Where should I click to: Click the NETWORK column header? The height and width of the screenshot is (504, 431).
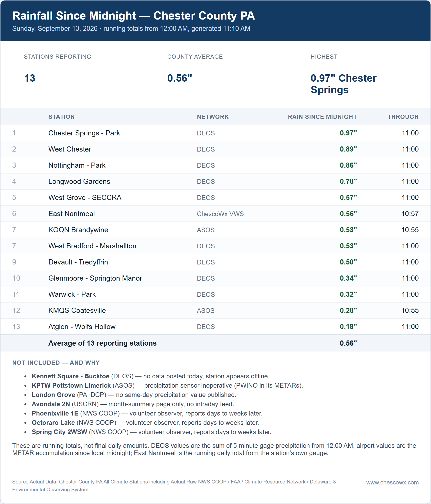click(213, 117)
